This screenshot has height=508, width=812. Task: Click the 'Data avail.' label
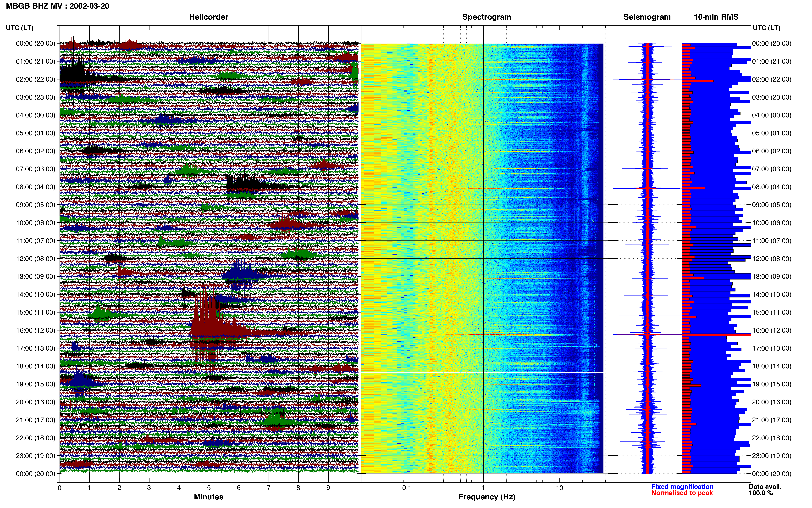[x=765, y=486]
